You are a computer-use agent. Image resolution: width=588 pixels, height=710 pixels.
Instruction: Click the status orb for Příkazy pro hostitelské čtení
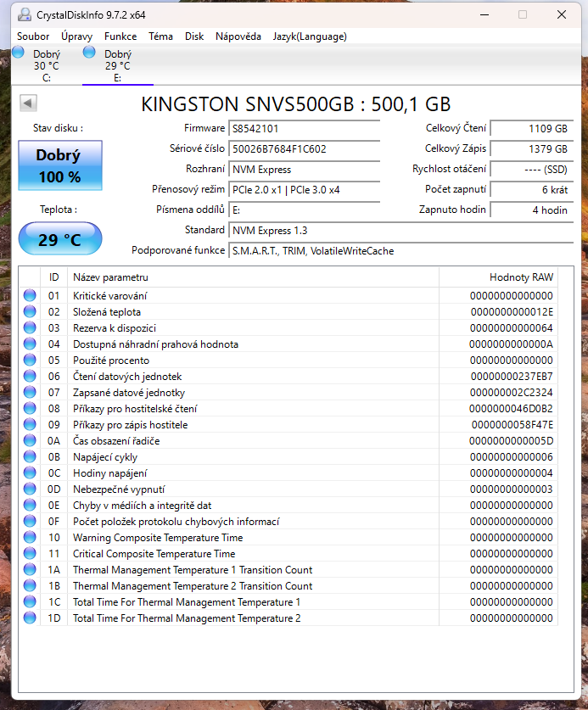click(30, 408)
